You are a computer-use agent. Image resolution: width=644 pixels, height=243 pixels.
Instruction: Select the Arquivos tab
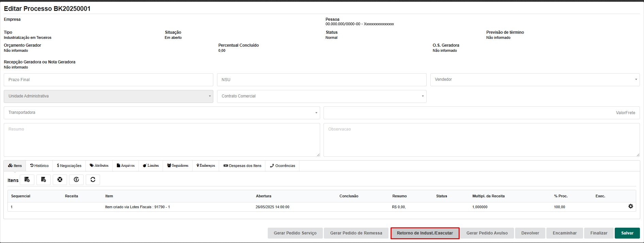coord(126,166)
